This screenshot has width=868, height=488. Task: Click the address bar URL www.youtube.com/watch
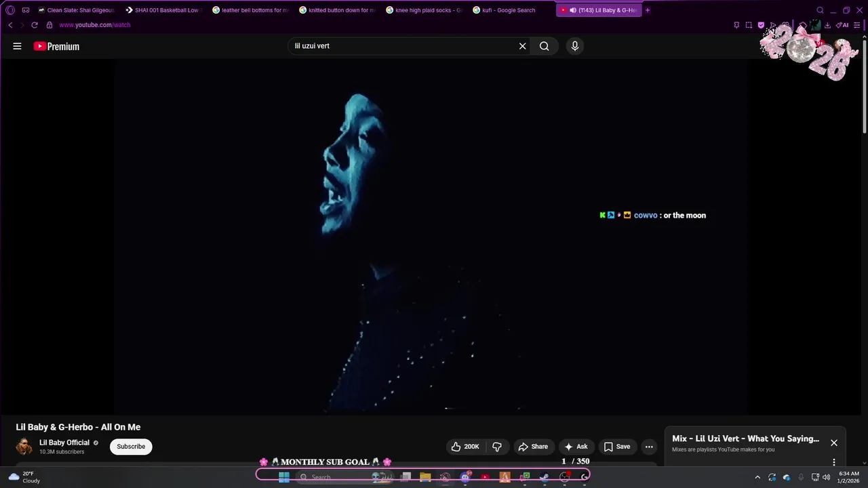[94, 25]
